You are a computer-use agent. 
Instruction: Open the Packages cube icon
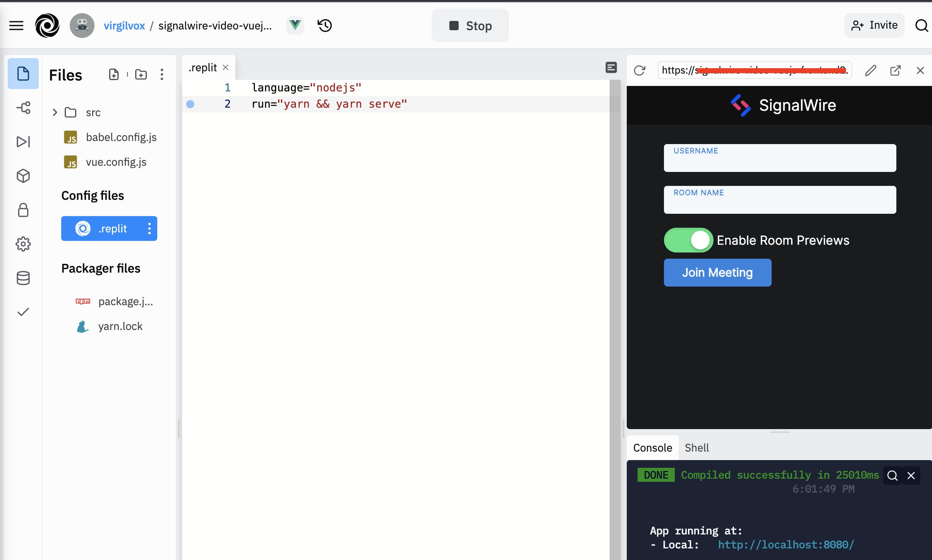23,176
